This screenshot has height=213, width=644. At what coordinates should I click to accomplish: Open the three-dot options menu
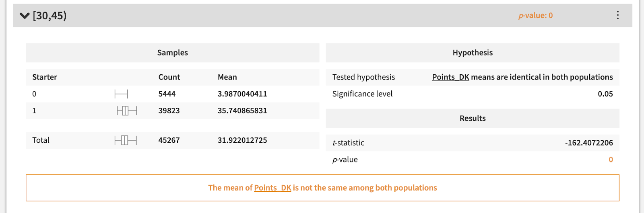point(617,15)
